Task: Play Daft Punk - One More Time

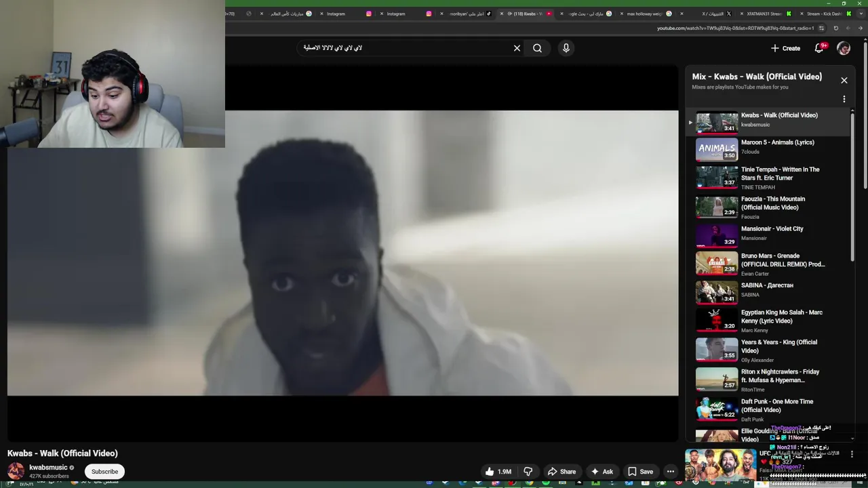Action: pyautogui.click(x=777, y=406)
